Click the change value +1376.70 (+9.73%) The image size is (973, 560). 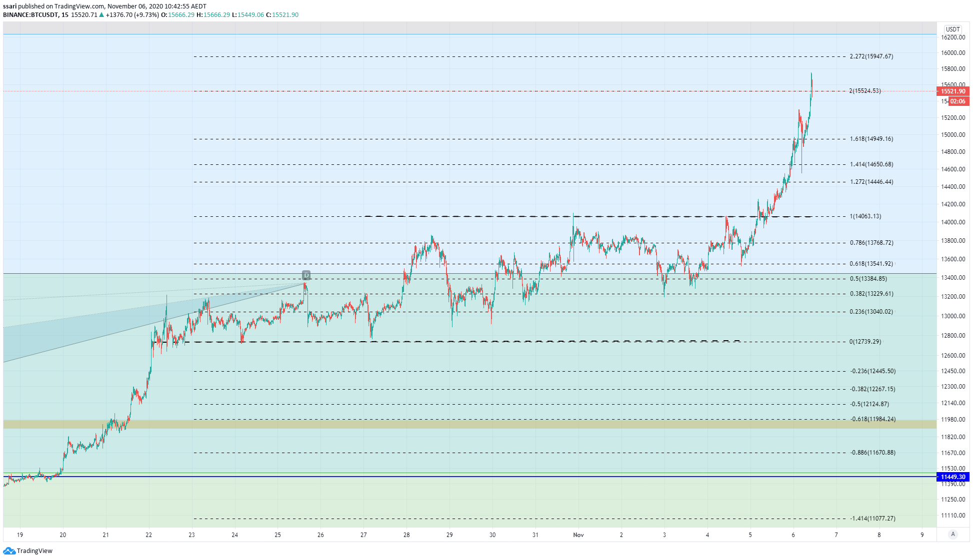[x=132, y=15]
